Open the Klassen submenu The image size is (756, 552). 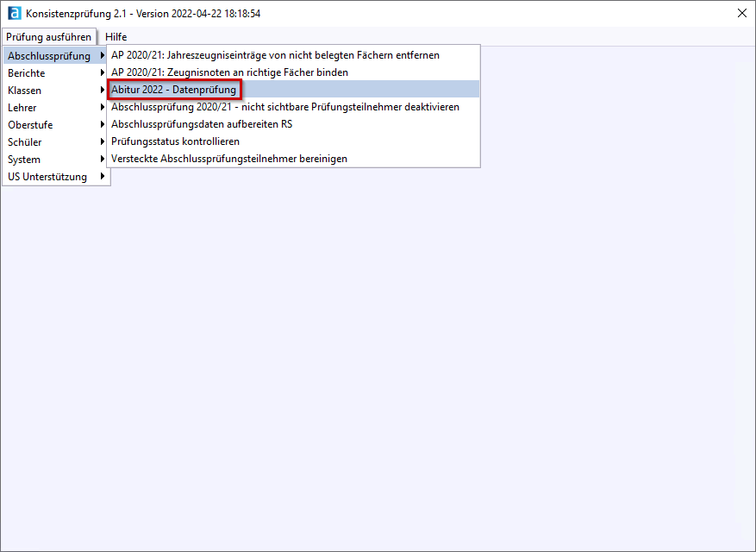point(55,91)
